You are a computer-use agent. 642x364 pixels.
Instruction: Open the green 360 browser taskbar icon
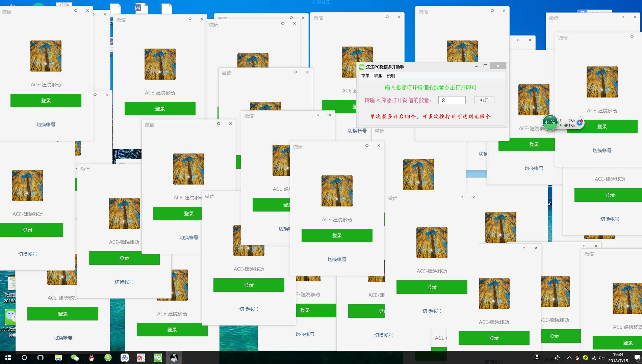[x=108, y=358]
